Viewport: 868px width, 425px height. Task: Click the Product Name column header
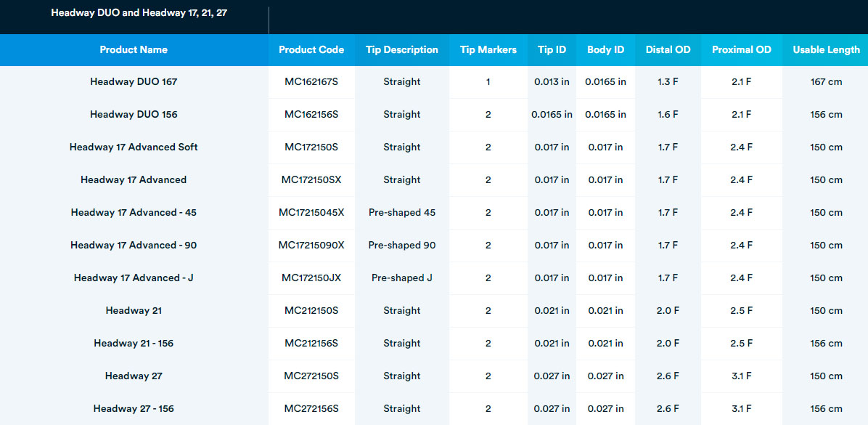134,50
